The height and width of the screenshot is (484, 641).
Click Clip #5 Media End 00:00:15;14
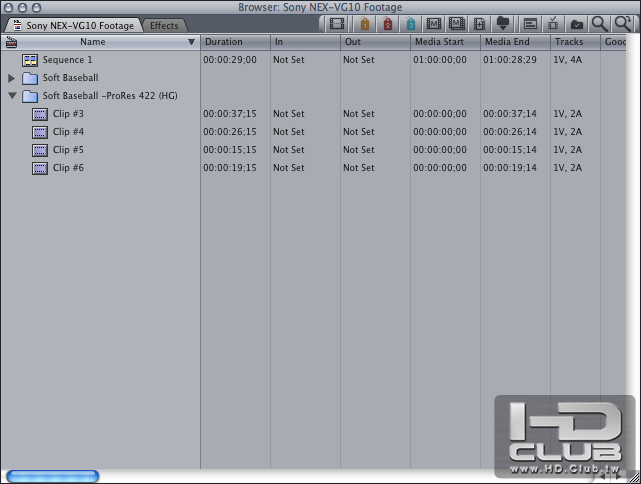509,150
